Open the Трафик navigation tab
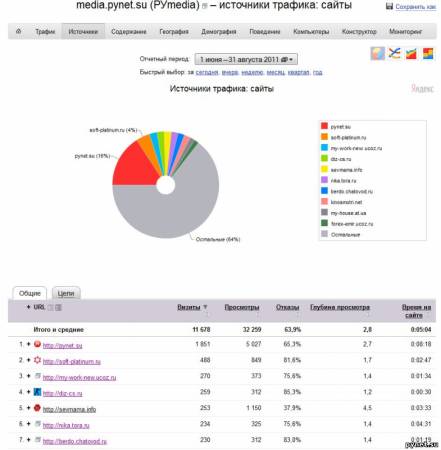The width and height of the screenshot is (441, 450). [x=45, y=32]
